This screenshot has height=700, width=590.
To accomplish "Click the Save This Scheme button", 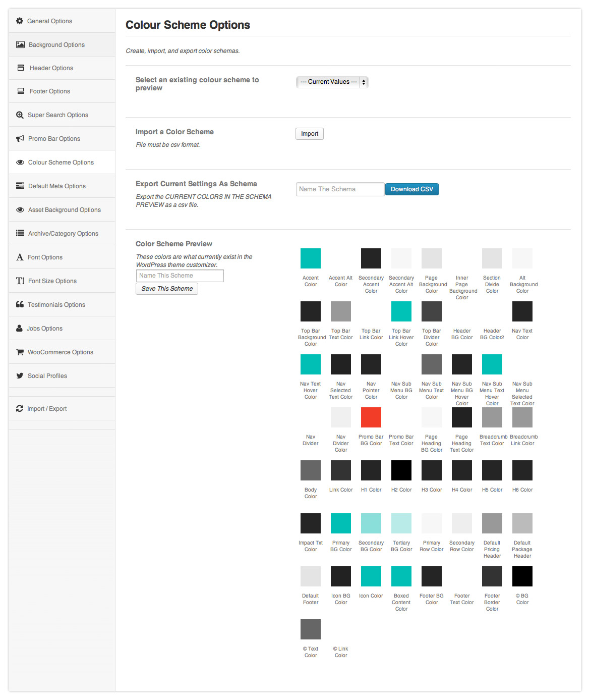I will (167, 289).
